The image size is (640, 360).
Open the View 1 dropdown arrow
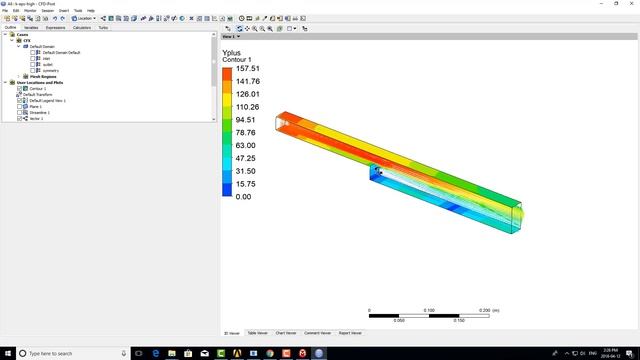click(x=238, y=37)
